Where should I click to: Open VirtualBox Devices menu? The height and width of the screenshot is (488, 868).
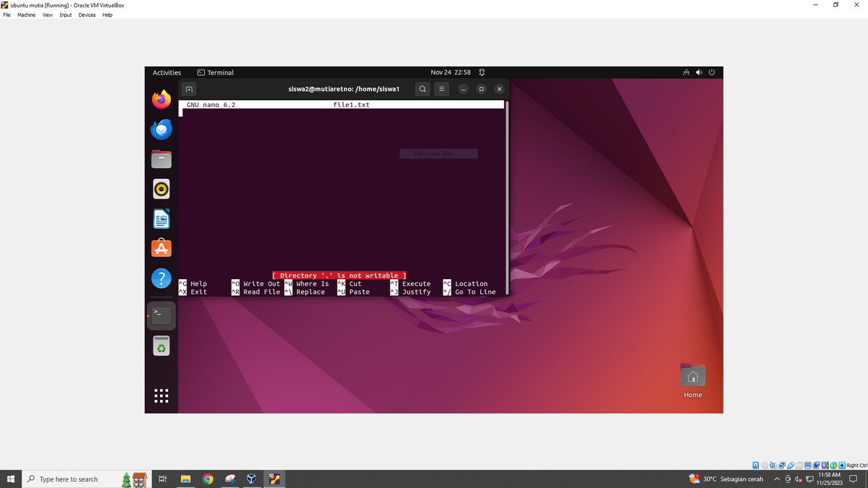pyautogui.click(x=87, y=15)
